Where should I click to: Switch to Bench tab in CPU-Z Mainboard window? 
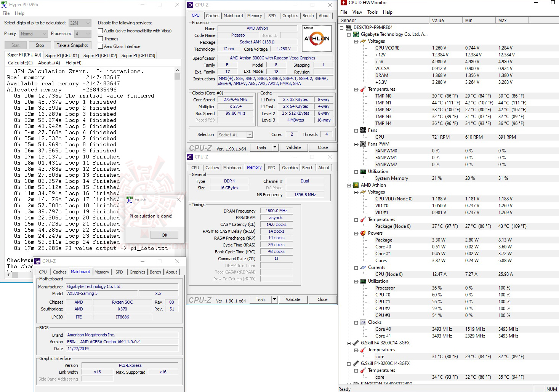[x=155, y=272]
